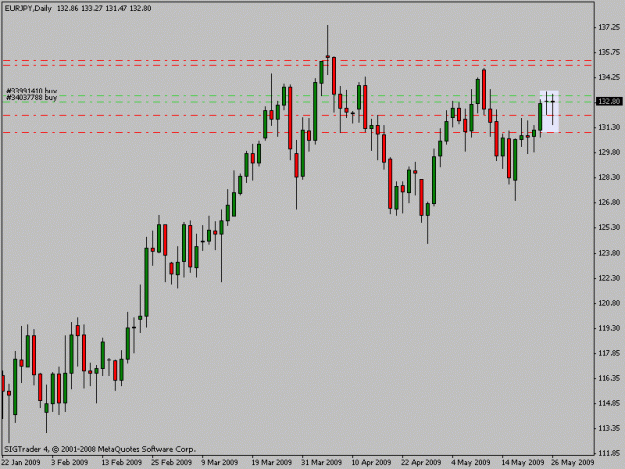Click the 4 May 2009 date label
The image size is (625, 469).
471,462
